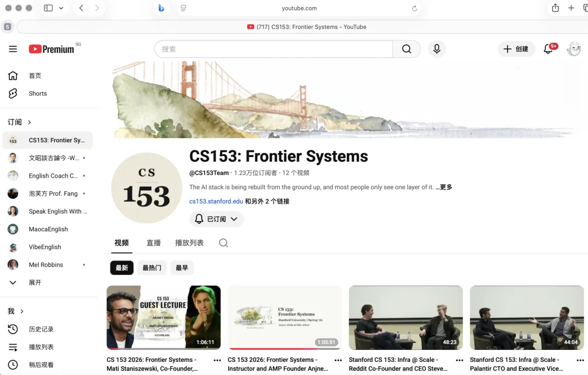Open Shorts from the sidebar

38,93
